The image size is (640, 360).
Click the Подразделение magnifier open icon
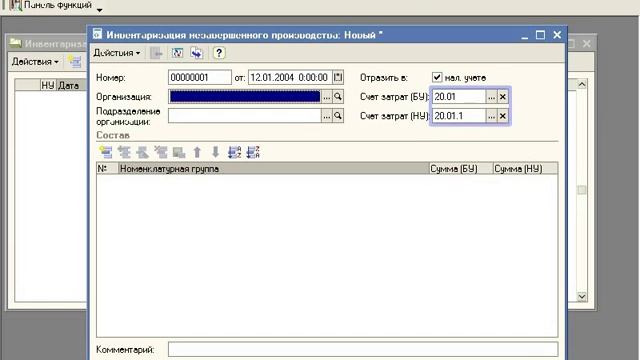tap(338, 116)
